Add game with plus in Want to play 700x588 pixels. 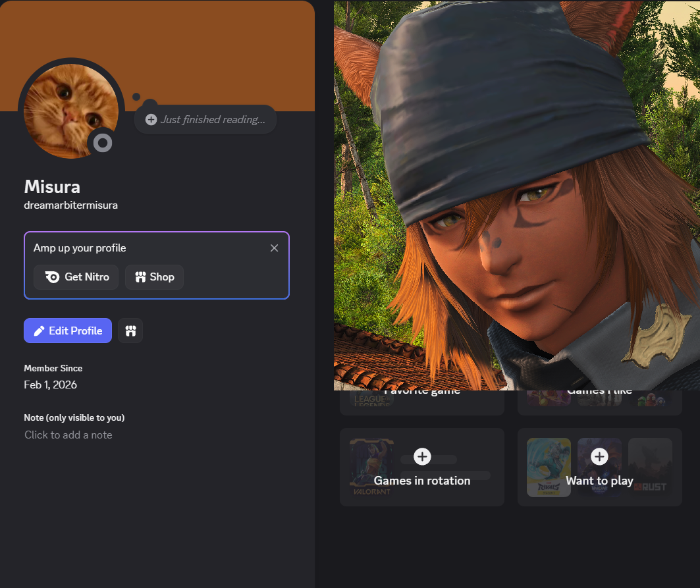599,456
